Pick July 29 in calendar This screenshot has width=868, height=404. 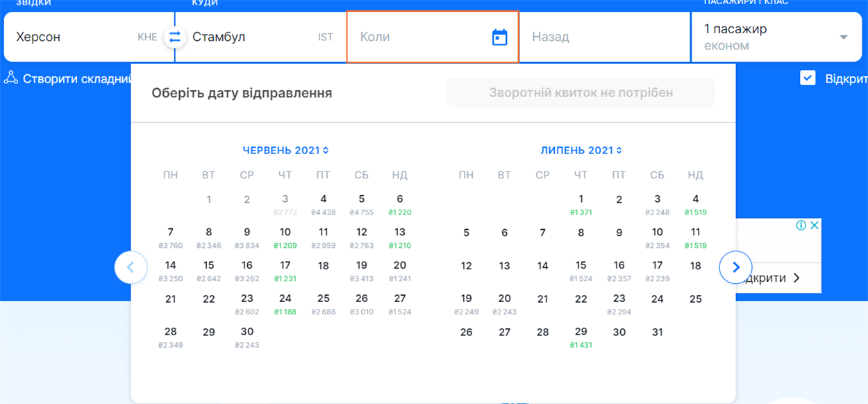click(581, 337)
